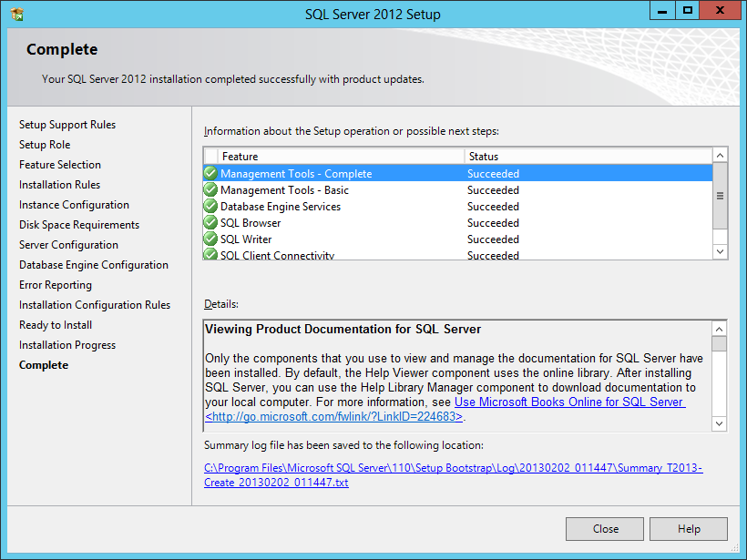Open the summary log file path link

click(x=454, y=475)
